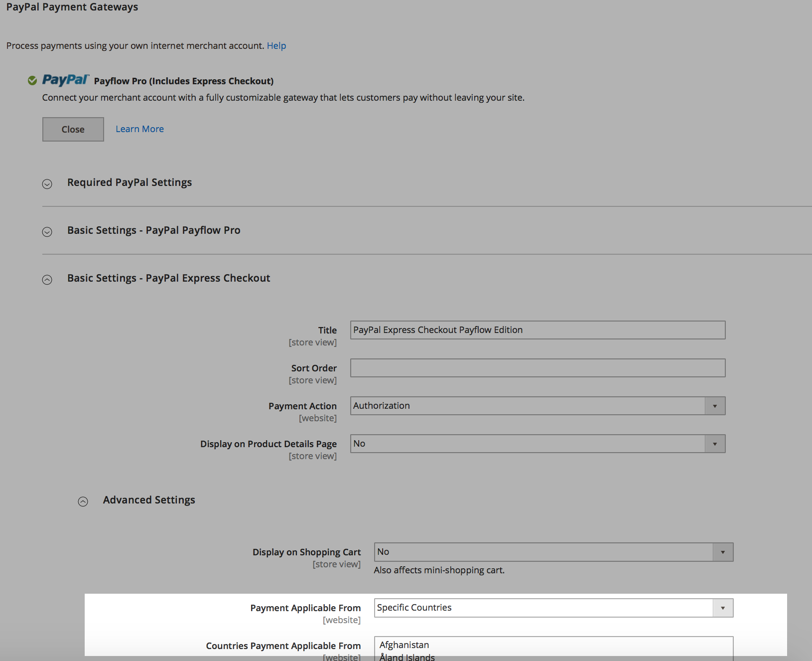Select Afghanistan in the countries list
This screenshot has width=812, height=661.
click(x=404, y=645)
